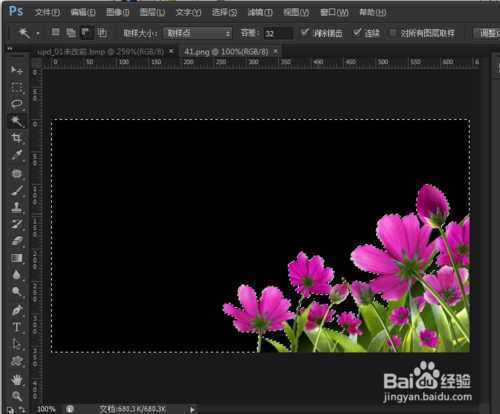Select the History Brush tool
This screenshot has height=414, width=500.
pyautogui.click(x=17, y=224)
